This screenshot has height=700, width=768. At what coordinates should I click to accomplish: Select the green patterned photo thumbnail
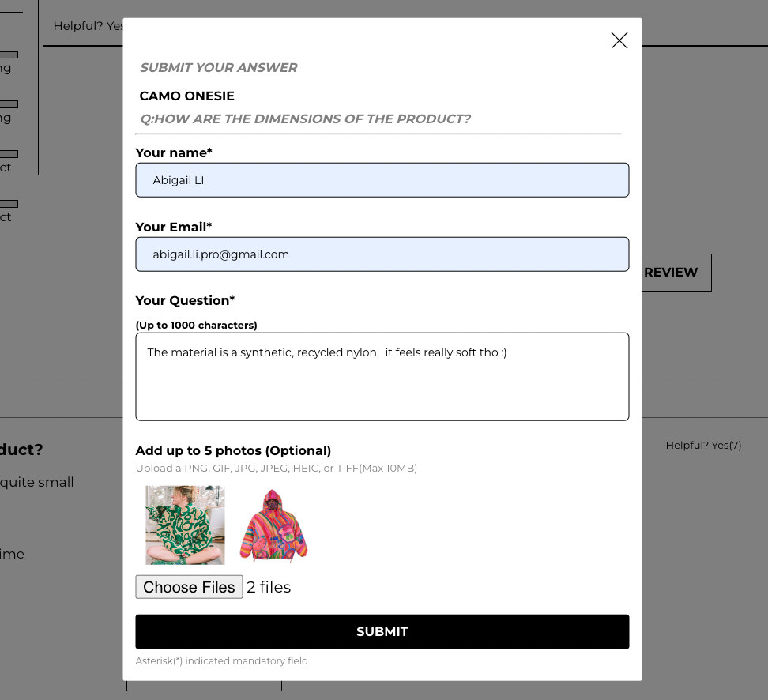[184, 525]
